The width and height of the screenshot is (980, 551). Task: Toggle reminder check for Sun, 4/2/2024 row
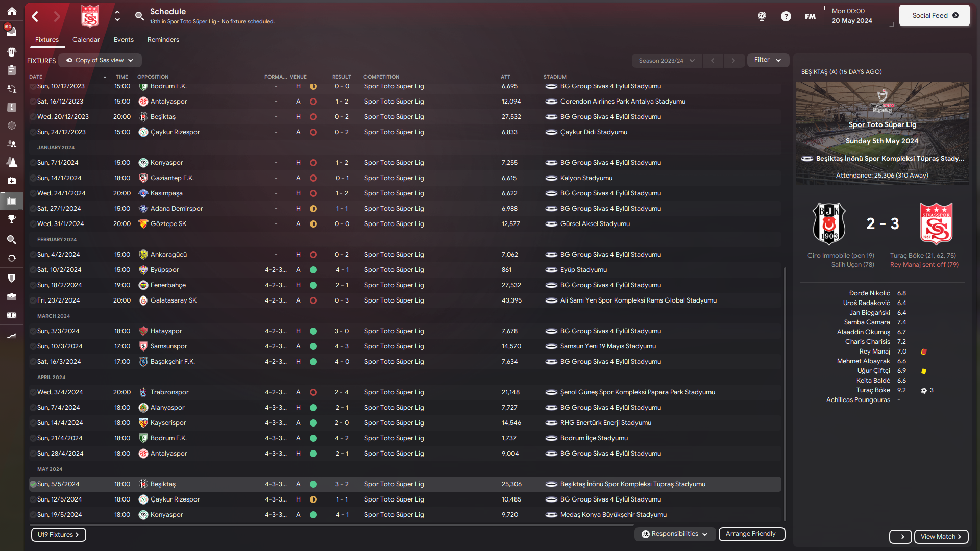pos(33,255)
